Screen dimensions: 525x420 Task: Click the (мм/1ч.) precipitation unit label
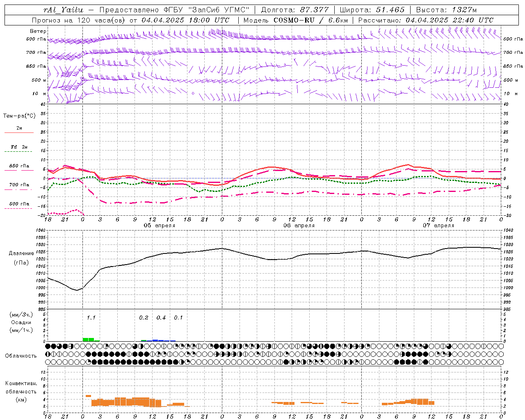tap(21, 330)
